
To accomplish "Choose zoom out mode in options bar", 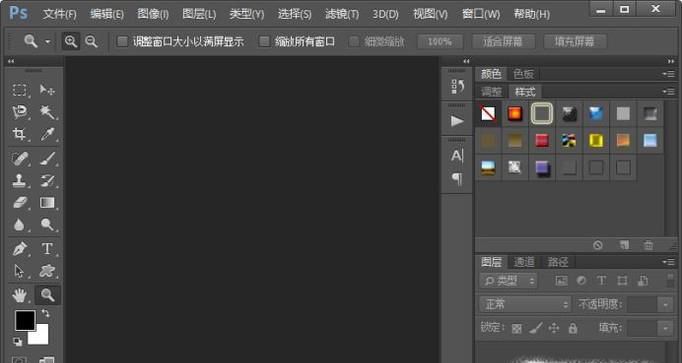I will (91, 41).
